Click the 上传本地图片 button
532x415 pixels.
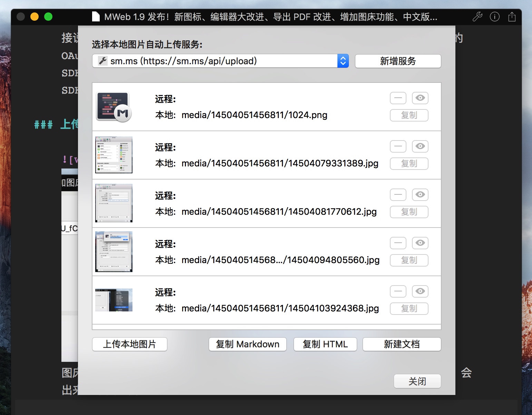coord(130,344)
